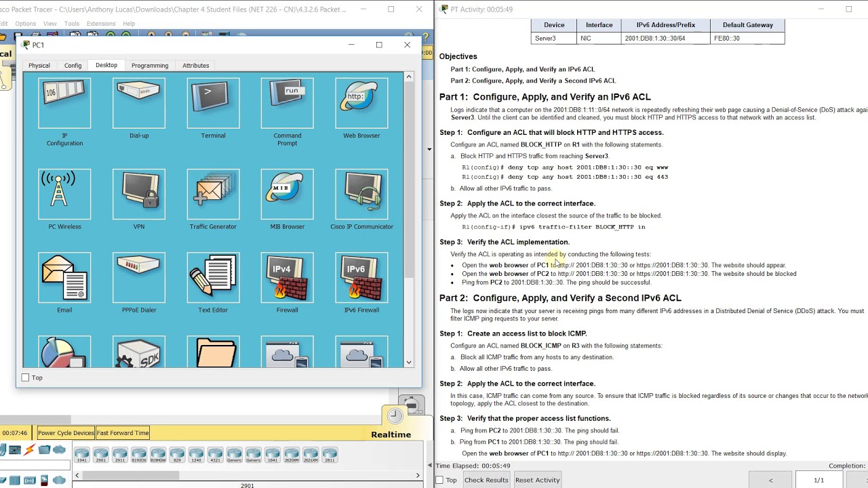Click device list scroll right arrow

418,475
